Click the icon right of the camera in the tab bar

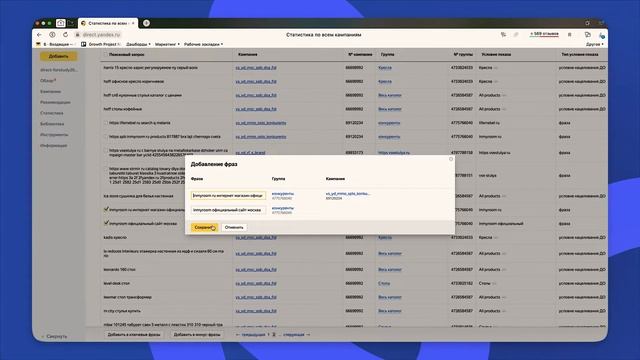(71, 23)
